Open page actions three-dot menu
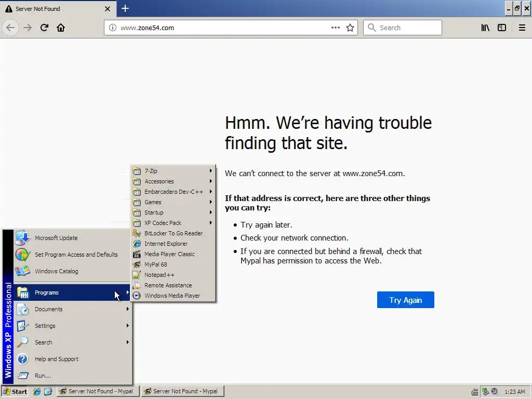The height and width of the screenshot is (399, 532). [336, 28]
